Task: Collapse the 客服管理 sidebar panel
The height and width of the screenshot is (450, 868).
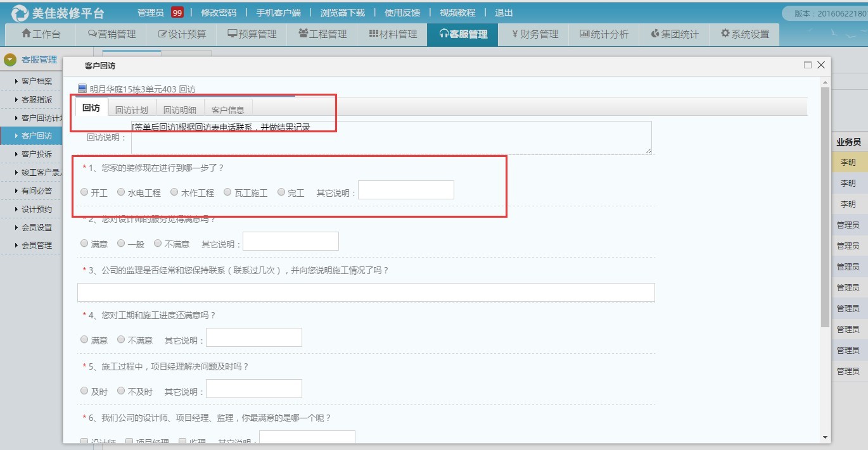Action: click(x=33, y=59)
